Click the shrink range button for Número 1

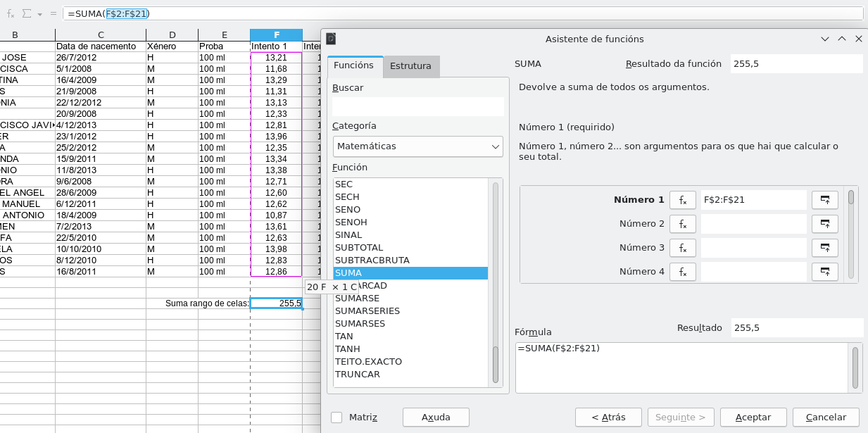point(824,200)
